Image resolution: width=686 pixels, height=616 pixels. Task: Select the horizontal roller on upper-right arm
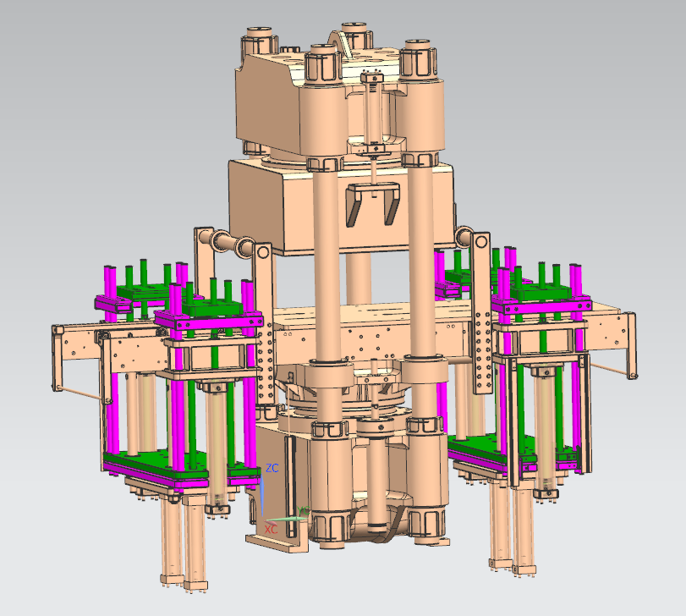(463, 235)
